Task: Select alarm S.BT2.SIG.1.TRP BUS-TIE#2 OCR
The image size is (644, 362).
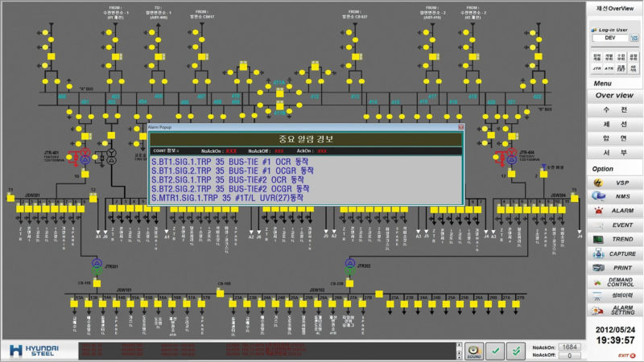Action: [x=228, y=179]
